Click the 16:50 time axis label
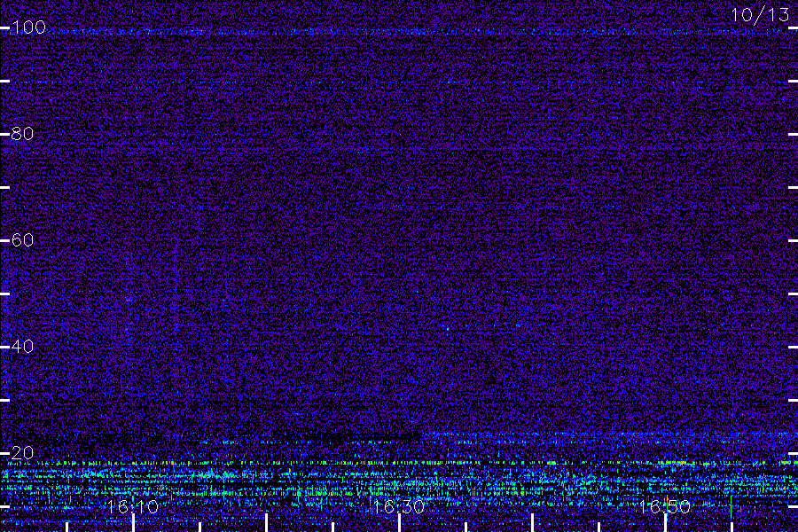The image size is (798, 532). pyautogui.click(x=665, y=506)
